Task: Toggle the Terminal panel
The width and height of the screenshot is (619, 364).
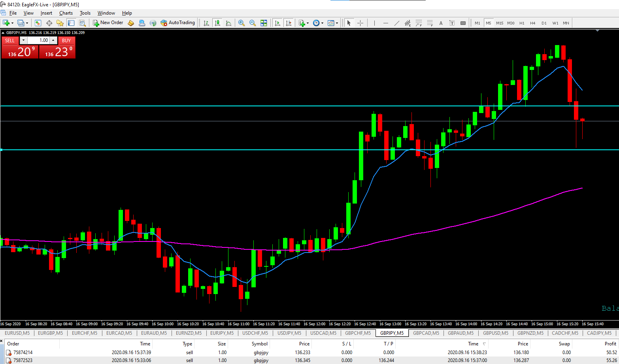Action: [71, 23]
